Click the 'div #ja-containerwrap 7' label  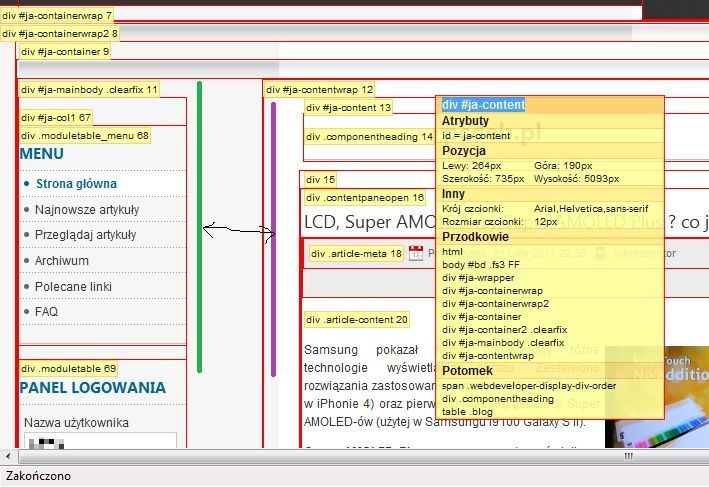[x=57, y=16]
